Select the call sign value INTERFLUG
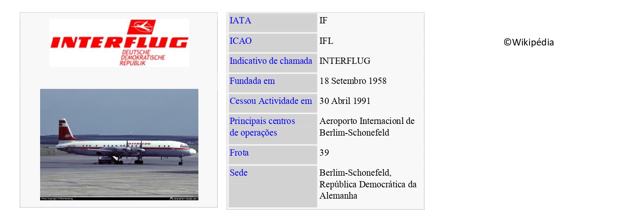 (x=345, y=61)
